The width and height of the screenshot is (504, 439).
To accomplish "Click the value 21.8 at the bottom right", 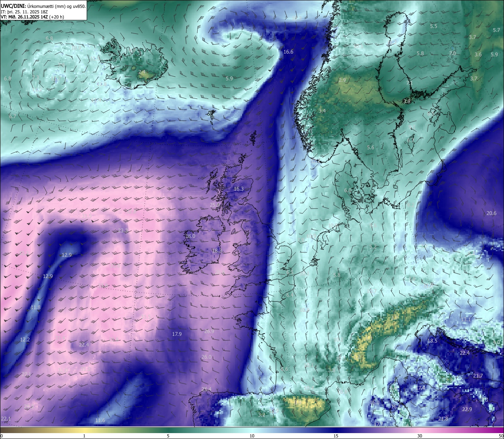I will [x=443, y=419].
